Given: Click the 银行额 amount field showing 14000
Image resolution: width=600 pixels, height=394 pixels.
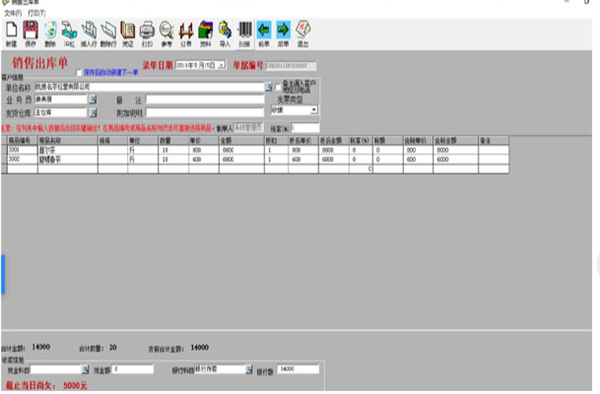Looking at the screenshot, I should (298, 369).
